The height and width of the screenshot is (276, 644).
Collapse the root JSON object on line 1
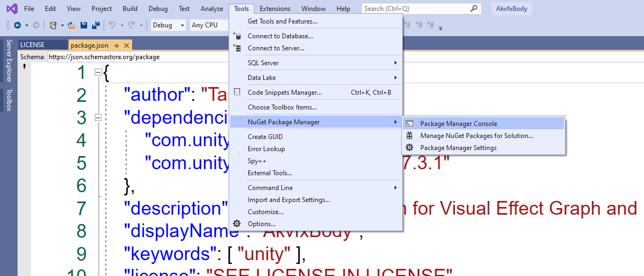click(x=98, y=73)
